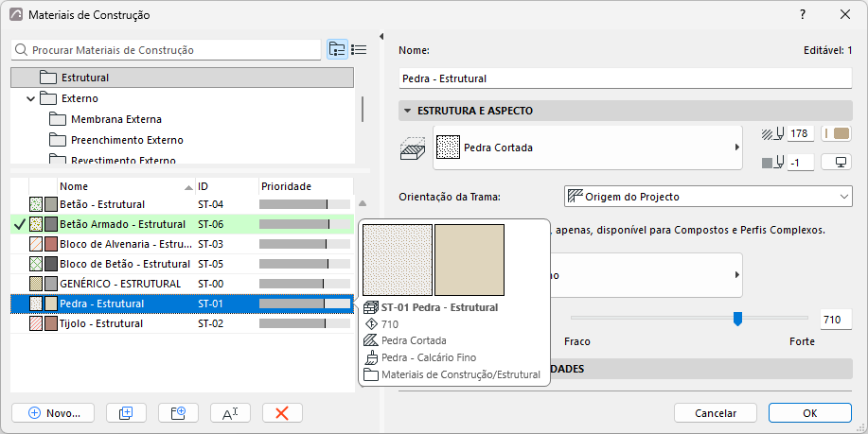Select the Preenchimento Externo folder
The height and width of the screenshot is (434, 868).
click(127, 141)
